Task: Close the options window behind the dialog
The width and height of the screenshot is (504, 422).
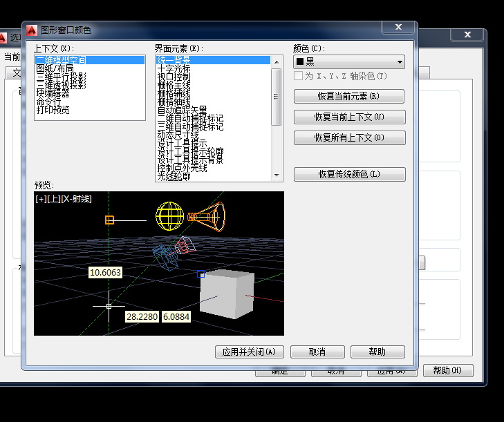Action: click(467, 35)
